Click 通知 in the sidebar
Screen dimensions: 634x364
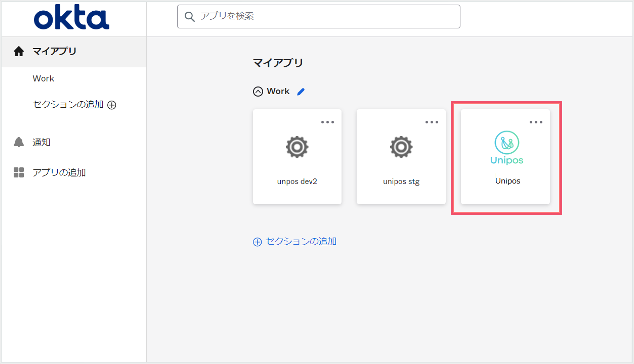(x=41, y=142)
